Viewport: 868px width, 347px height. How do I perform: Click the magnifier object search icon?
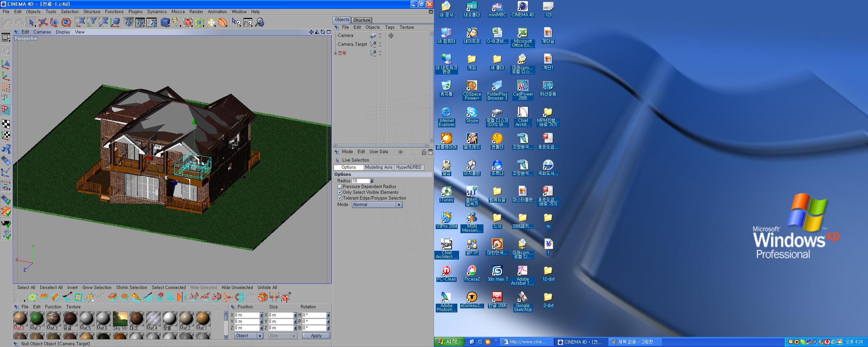tap(259, 23)
